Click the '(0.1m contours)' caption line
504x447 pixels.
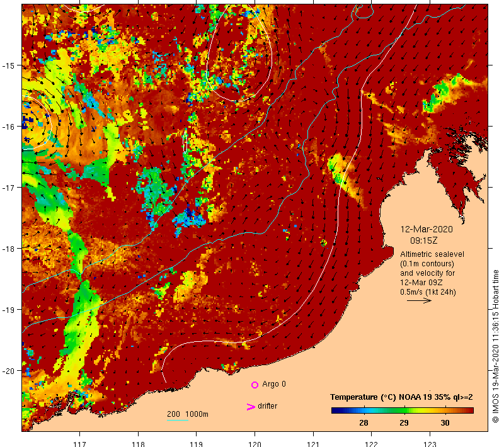pos(427,264)
